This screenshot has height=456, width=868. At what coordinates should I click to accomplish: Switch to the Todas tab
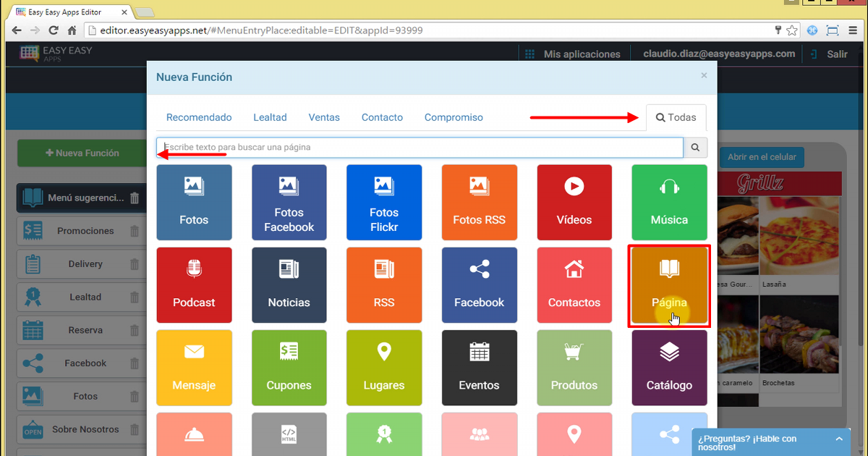676,117
